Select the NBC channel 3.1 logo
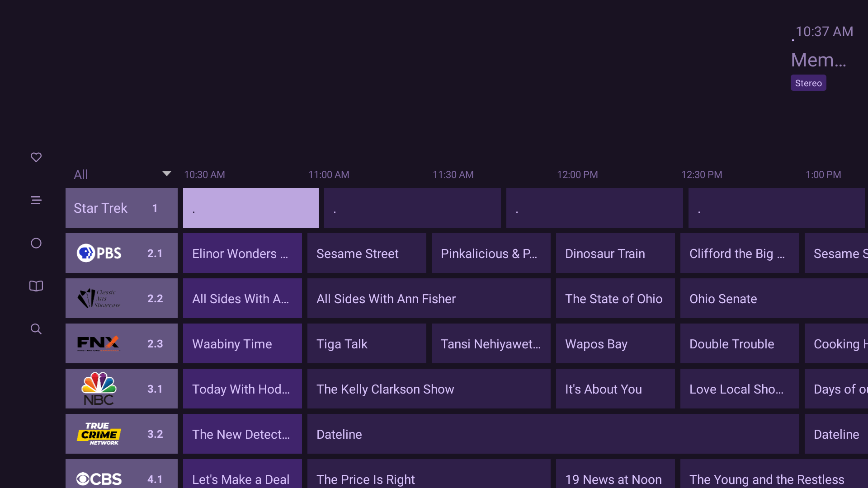Screen dimensions: 868x488 (x=99, y=389)
